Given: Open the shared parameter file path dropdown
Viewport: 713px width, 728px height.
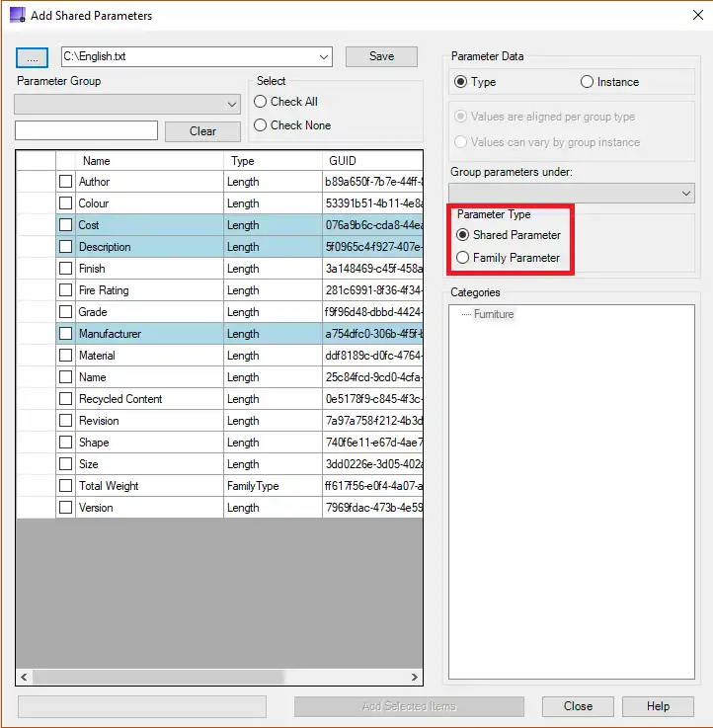Looking at the screenshot, I should point(325,57).
